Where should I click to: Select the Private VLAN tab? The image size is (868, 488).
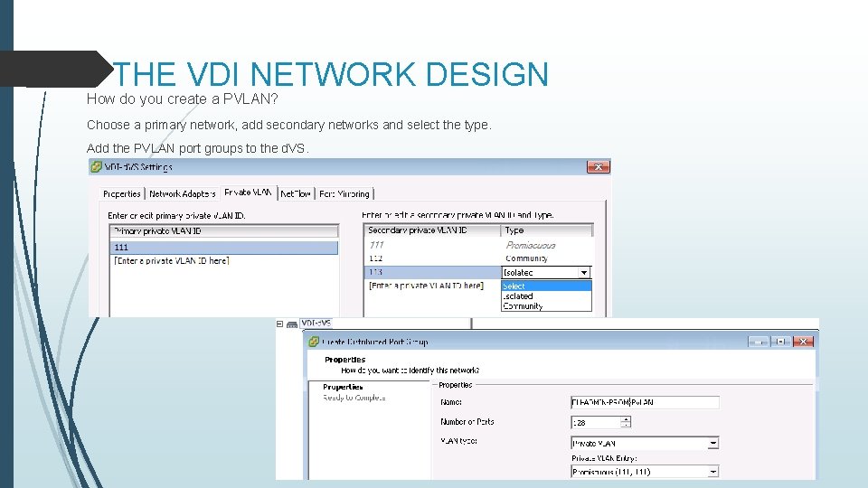[x=248, y=192]
